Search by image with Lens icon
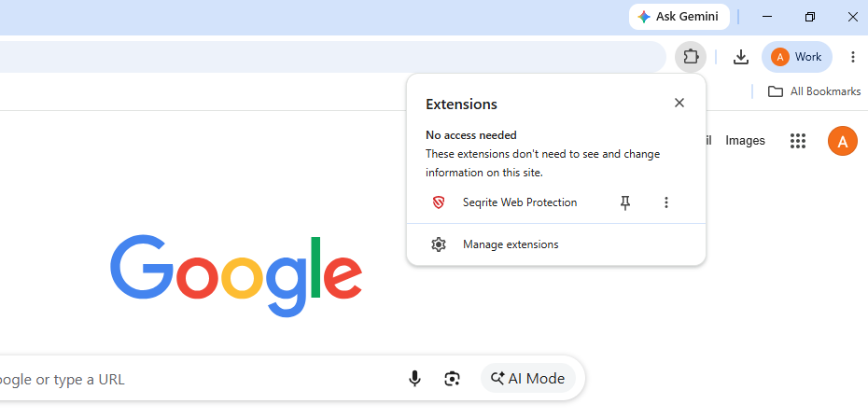Screen dimensions: 868x418 [453, 379]
